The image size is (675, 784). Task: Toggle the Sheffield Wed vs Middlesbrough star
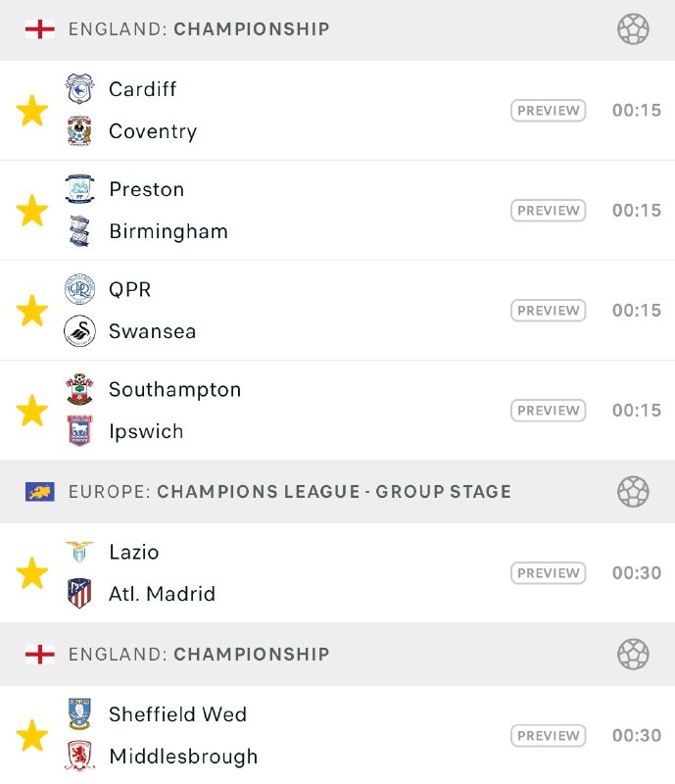(x=32, y=736)
